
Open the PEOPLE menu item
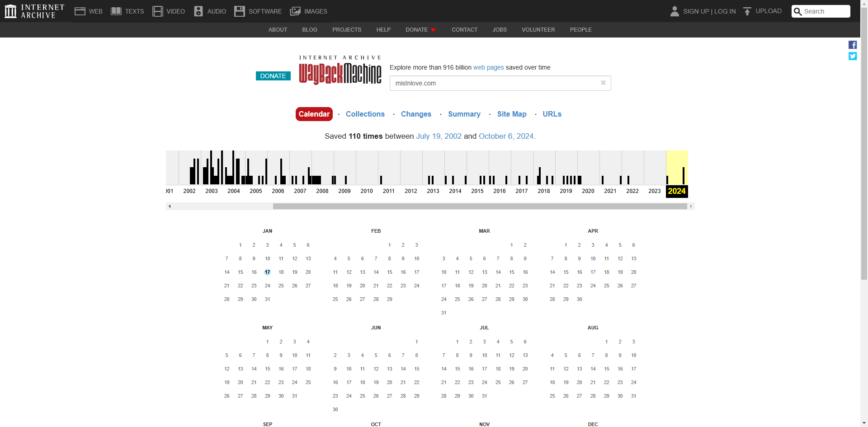(x=580, y=30)
